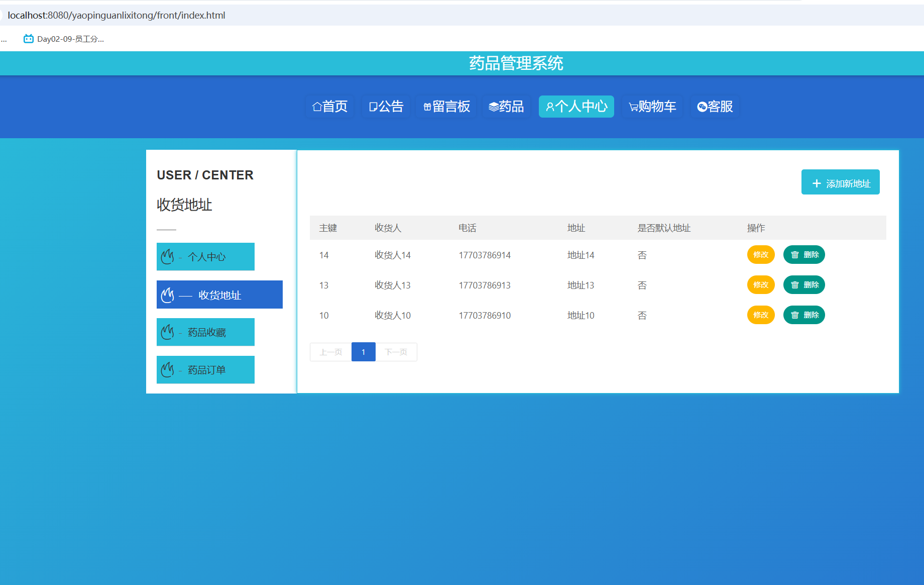Click the 收货人10 cell

click(393, 315)
